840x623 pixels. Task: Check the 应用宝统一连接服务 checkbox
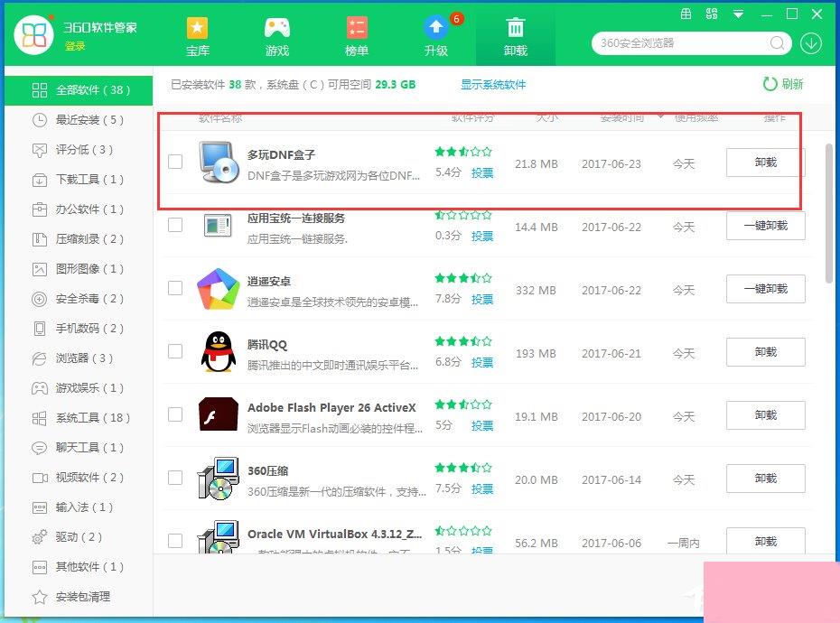tap(175, 225)
